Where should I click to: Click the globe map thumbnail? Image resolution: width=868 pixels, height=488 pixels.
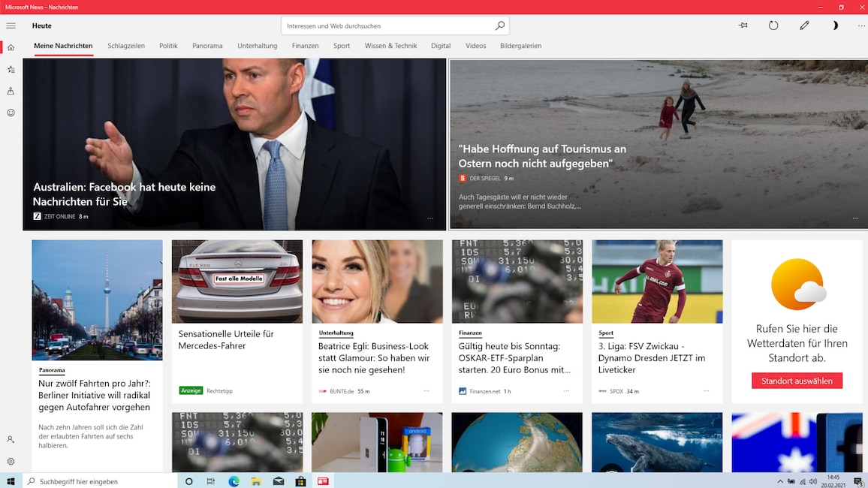pos(517,442)
